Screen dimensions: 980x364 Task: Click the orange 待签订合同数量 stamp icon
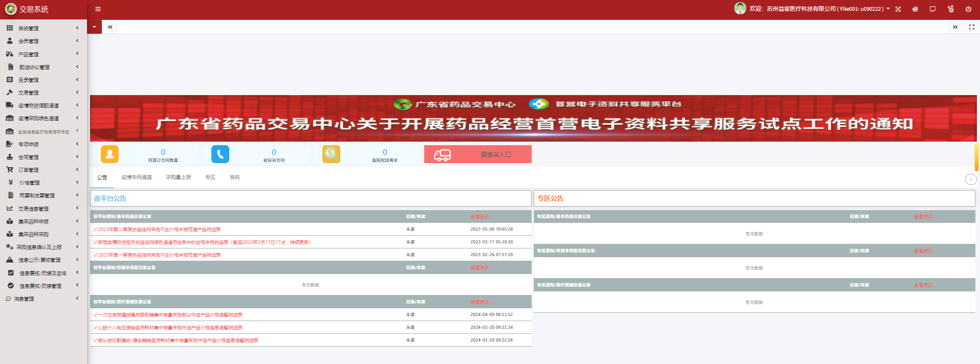click(x=110, y=154)
